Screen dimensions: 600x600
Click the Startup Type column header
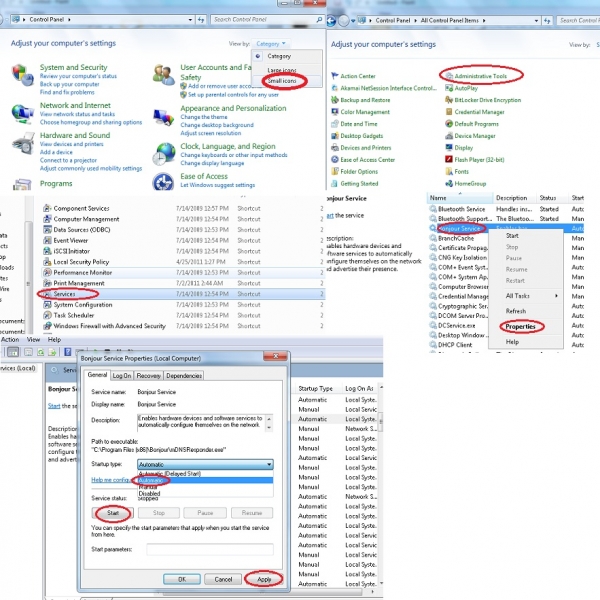pos(315,388)
